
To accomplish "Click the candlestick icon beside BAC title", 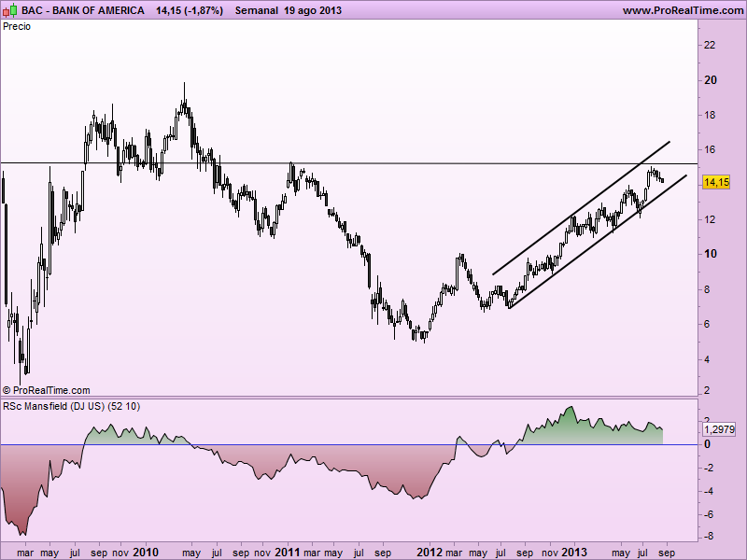I will [x=10, y=10].
